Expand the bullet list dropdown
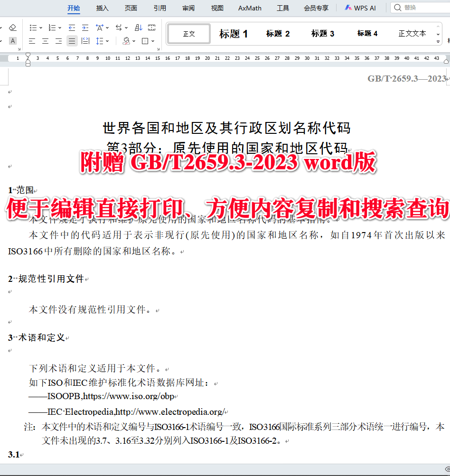Viewport: 450px width, 476px height. click(40, 27)
